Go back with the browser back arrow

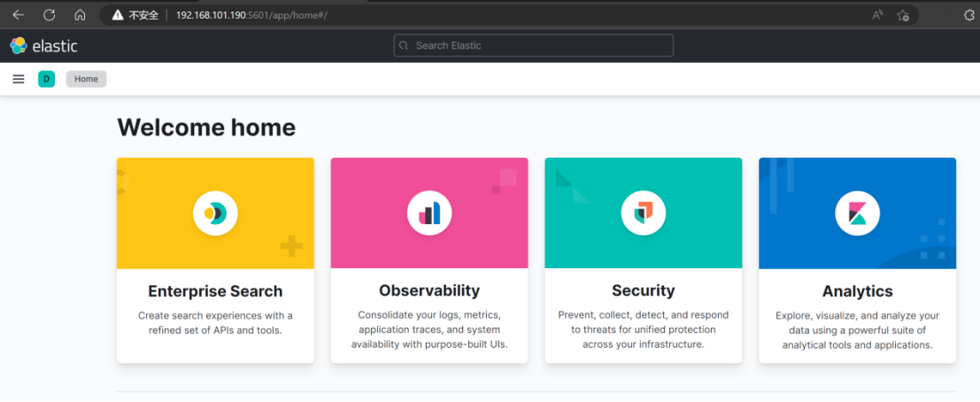[x=19, y=14]
